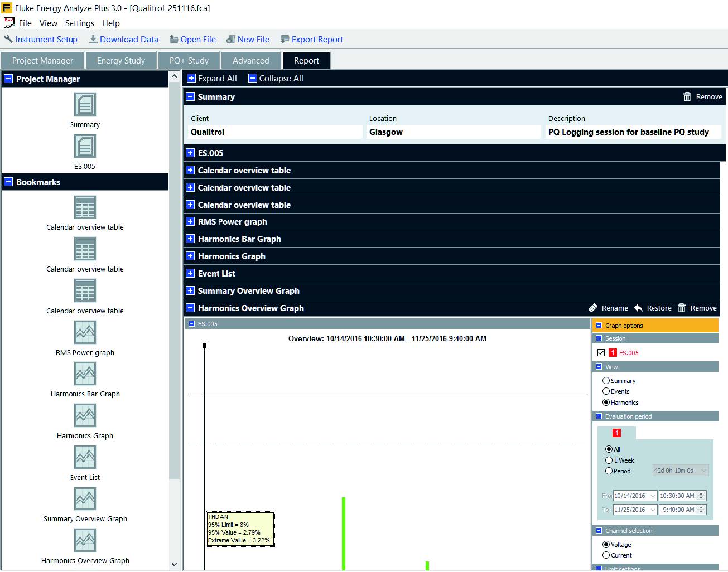Click the Open File folder icon
The width and height of the screenshot is (728, 572).
[173, 39]
